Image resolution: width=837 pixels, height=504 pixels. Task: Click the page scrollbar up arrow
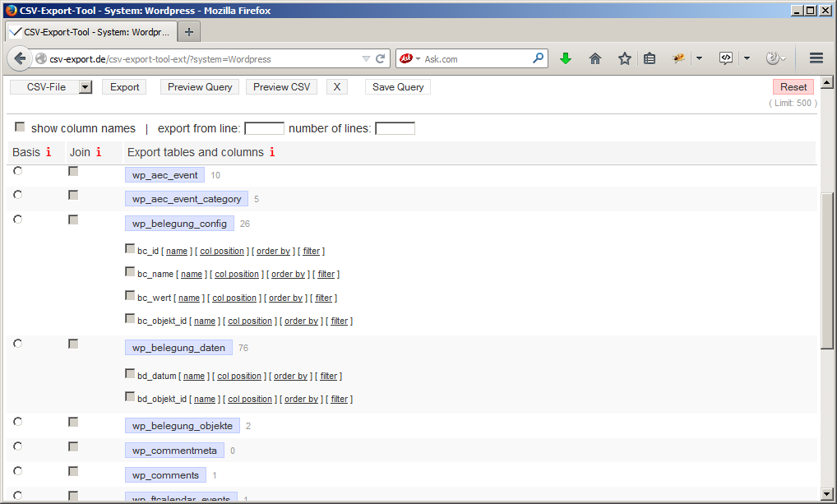(827, 82)
